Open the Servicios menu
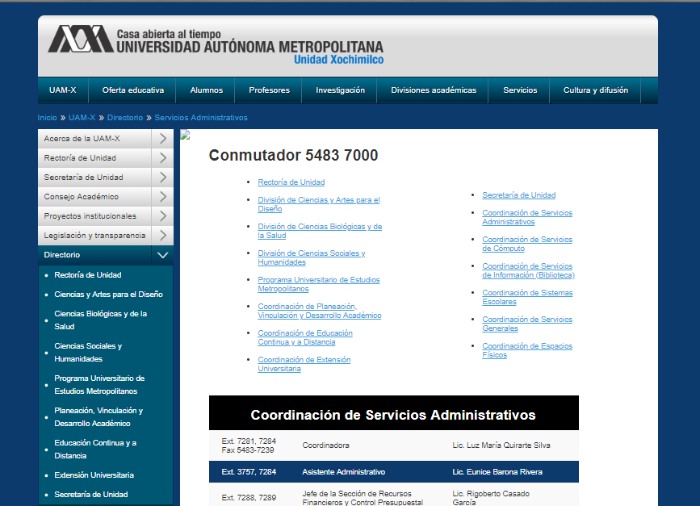Screen dimensions: 700x506 click(520, 90)
